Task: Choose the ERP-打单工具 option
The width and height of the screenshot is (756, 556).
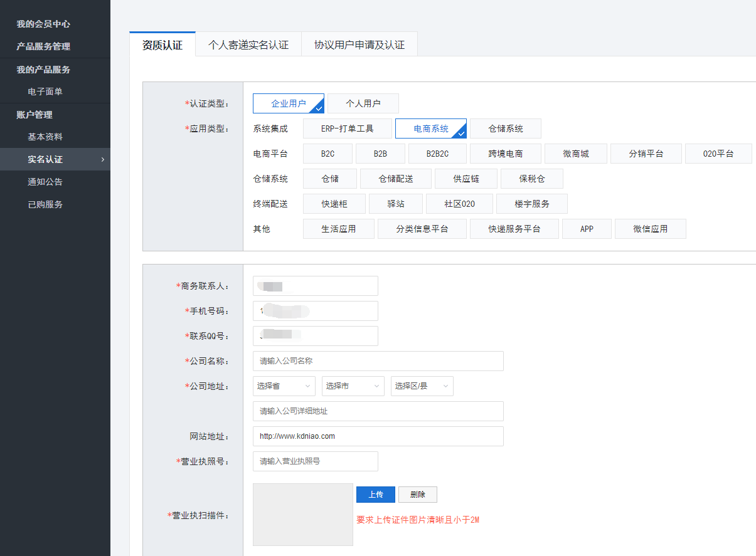Action: (347, 129)
